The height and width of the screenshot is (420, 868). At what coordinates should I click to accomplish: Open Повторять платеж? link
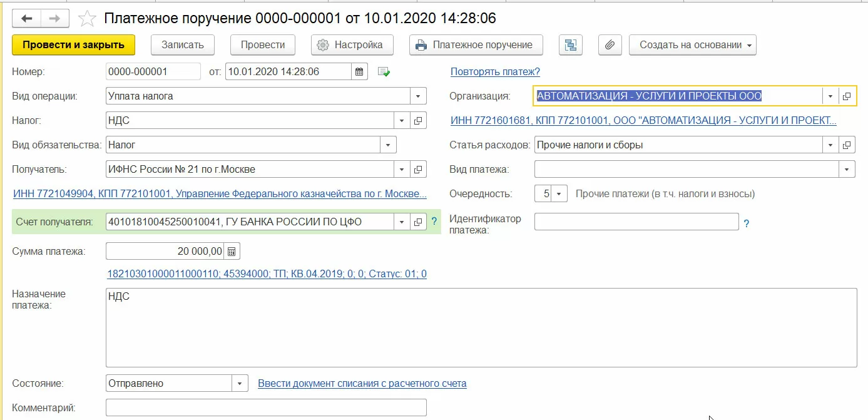(495, 72)
